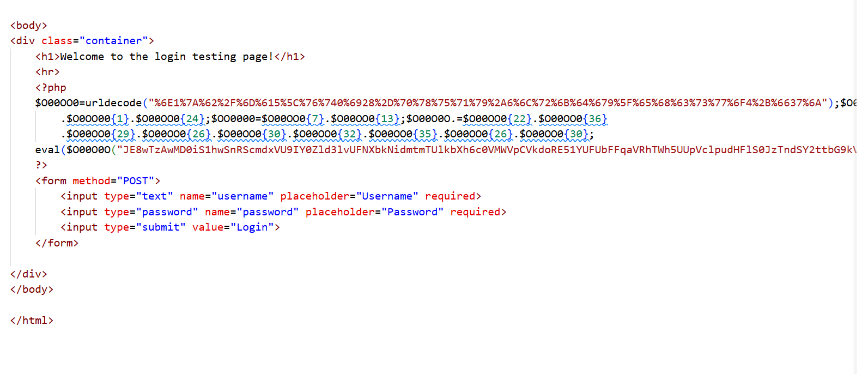Click the $O00O00{36} index expression

573,119
